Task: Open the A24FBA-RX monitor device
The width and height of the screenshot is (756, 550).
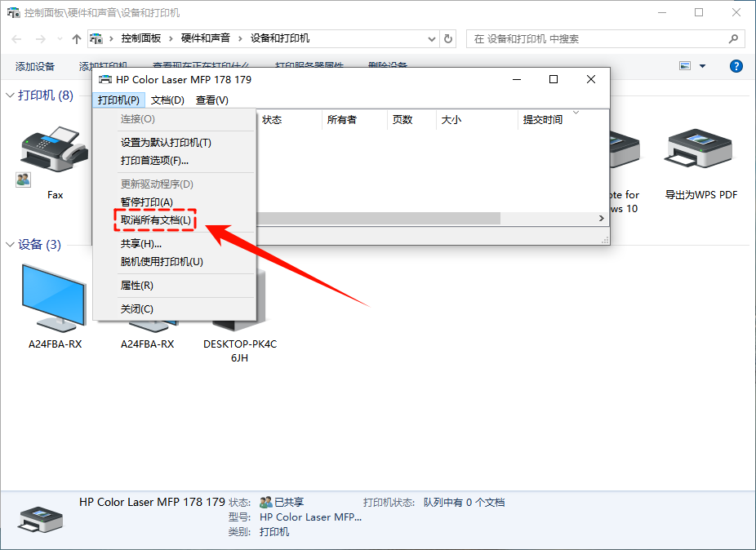Action: (54, 294)
